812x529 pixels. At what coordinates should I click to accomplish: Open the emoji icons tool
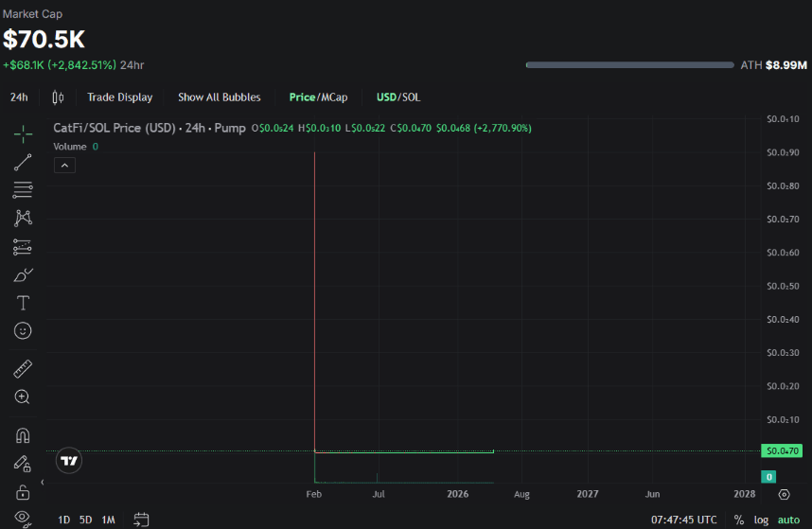pos(23,331)
